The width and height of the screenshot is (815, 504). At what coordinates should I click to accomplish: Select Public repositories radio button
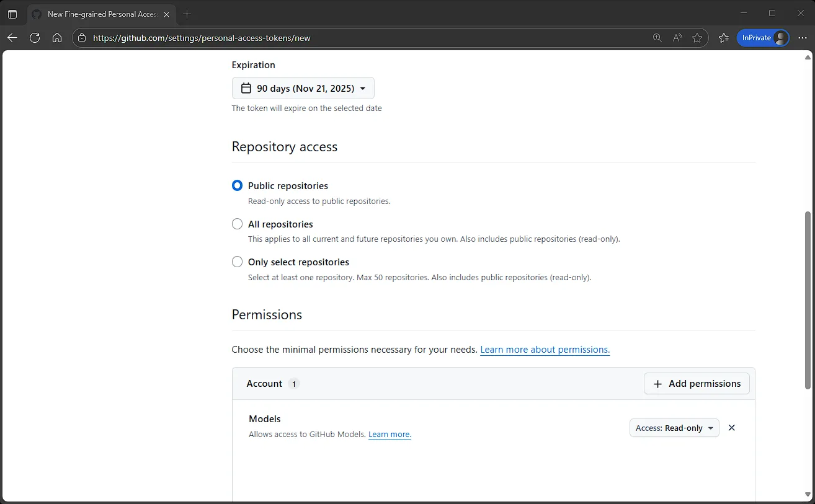(237, 185)
